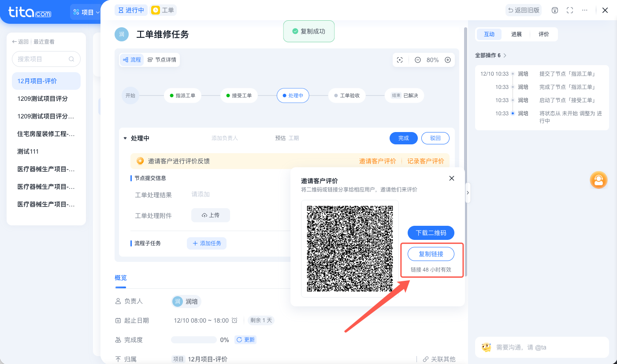
Task: Click the emoji icon in chat input
Action: [486, 347]
